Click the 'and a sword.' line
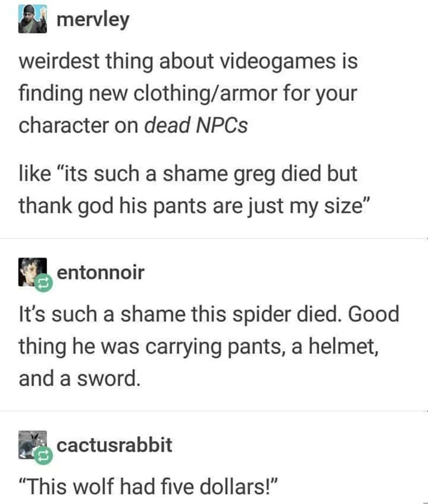428x504 pixels. [x=80, y=378]
